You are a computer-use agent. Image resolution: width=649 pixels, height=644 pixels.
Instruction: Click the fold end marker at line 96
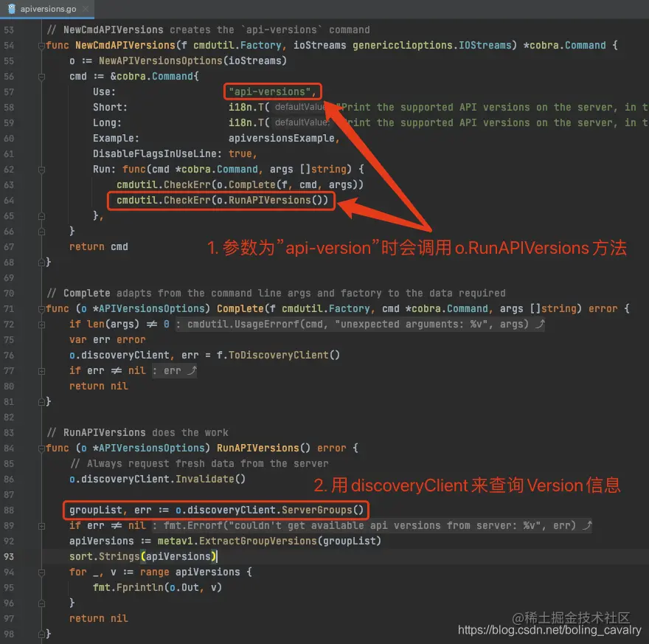point(41,603)
